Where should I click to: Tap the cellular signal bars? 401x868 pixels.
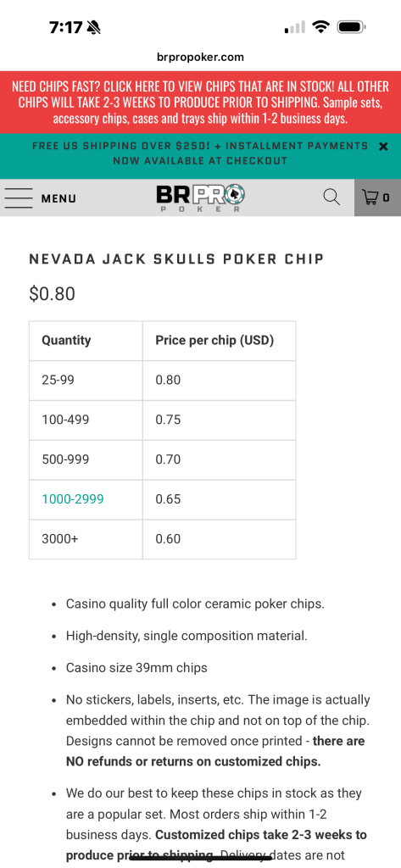295,27
